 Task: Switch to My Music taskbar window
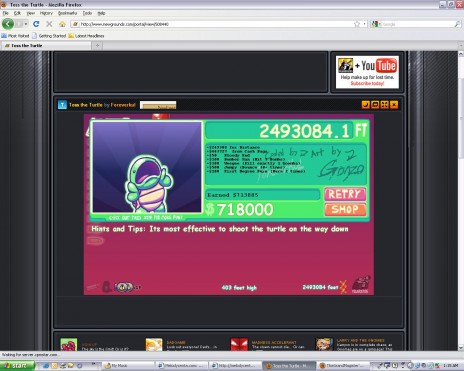click(x=127, y=365)
